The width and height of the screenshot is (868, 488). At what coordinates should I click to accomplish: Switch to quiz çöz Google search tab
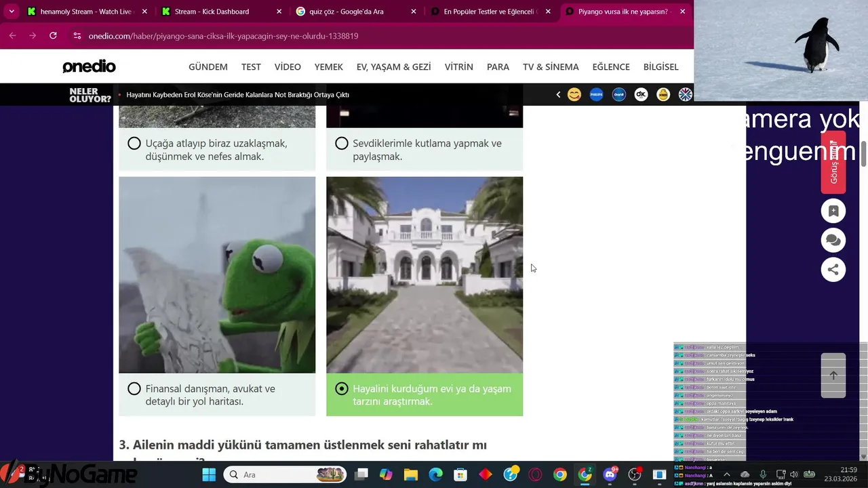(x=356, y=12)
